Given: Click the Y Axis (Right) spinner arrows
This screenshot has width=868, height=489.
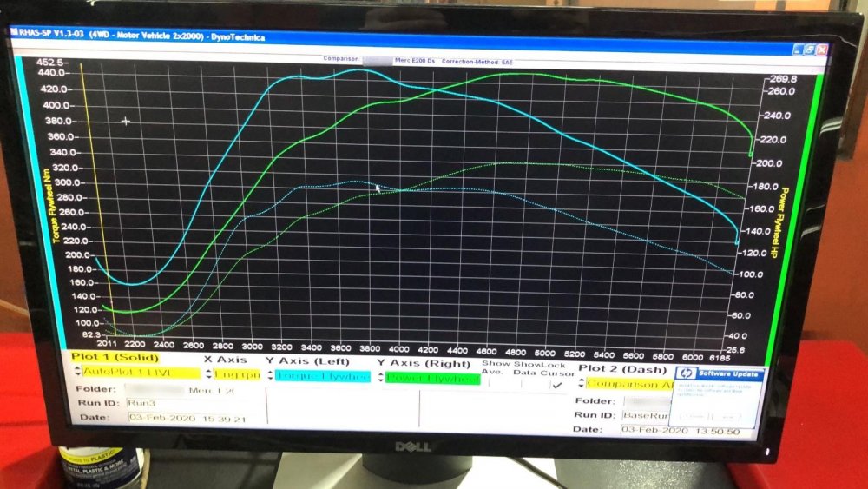Looking at the screenshot, I should pyautogui.click(x=381, y=378).
